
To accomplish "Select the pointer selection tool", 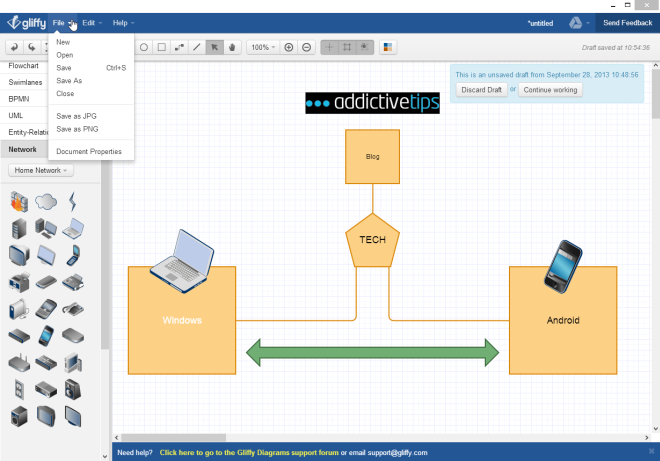I will coord(214,47).
